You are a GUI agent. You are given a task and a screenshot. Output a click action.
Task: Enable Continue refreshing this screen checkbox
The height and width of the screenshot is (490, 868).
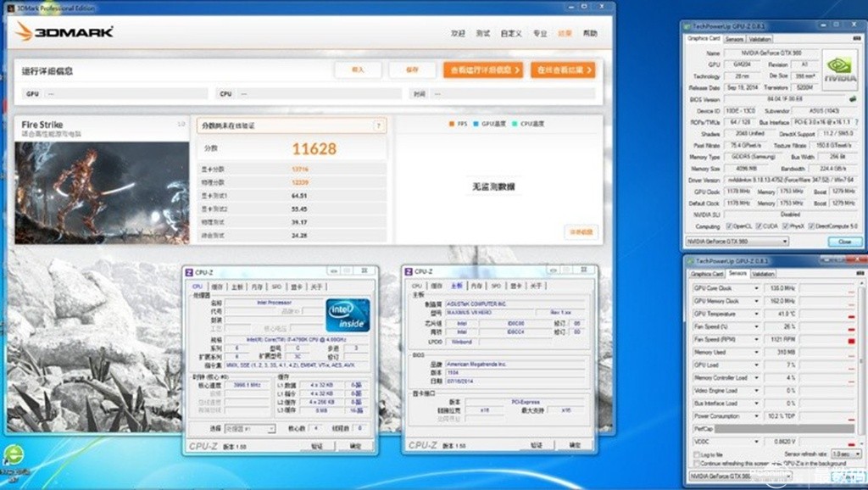click(x=697, y=463)
